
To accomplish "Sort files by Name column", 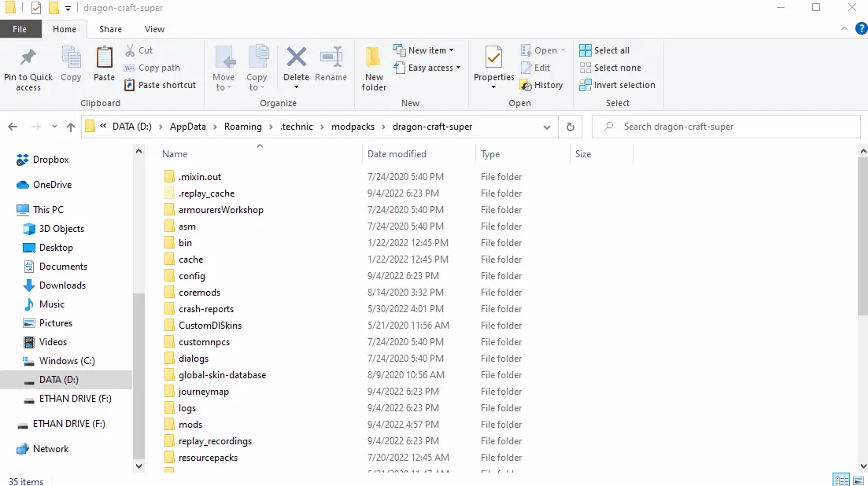I will tap(175, 154).
